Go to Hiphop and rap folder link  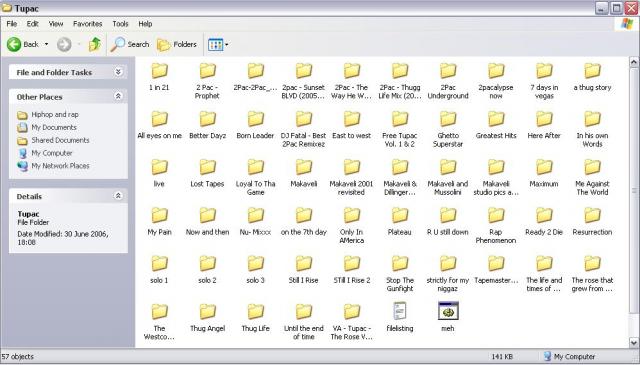tap(55, 114)
